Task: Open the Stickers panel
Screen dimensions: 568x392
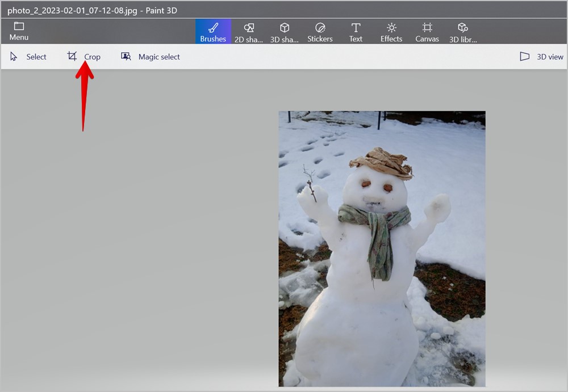Action: pos(320,32)
